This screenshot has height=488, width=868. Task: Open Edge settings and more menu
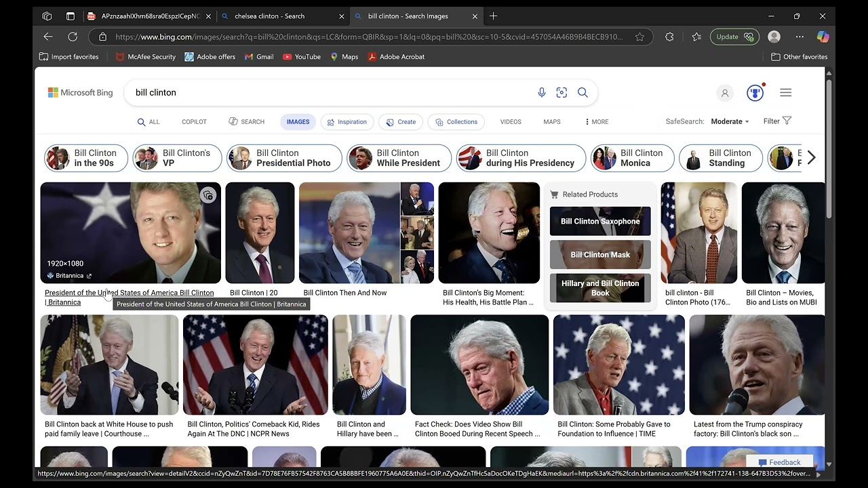pyautogui.click(x=800, y=37)
